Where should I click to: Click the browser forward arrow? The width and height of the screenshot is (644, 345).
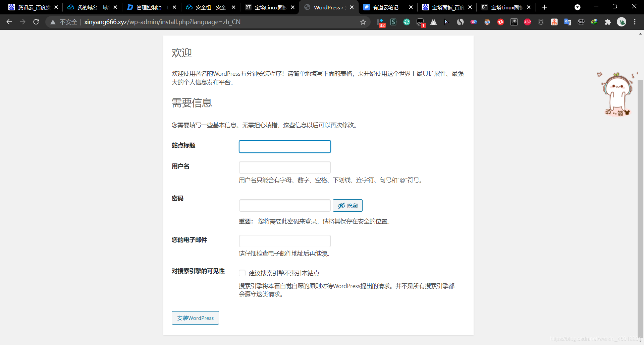22,22
